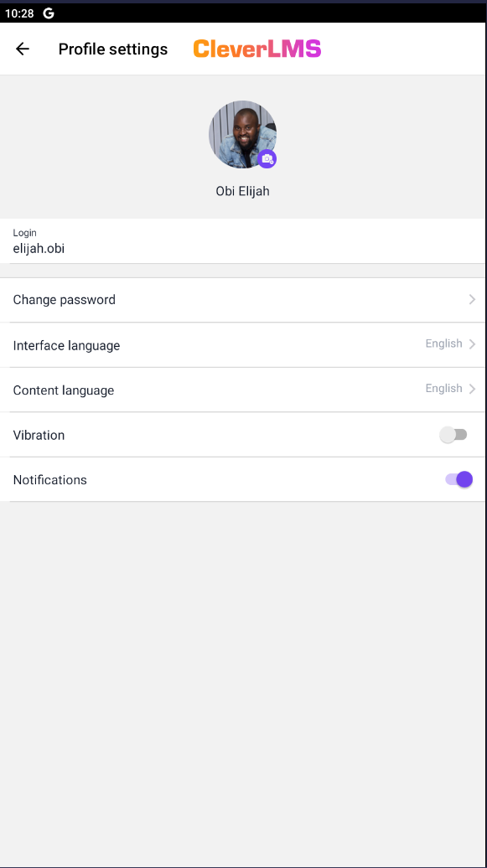Turn off the Notifications switch
This screenshot has height=868, width=487.
pyautogui.click(x=459, y=479)
